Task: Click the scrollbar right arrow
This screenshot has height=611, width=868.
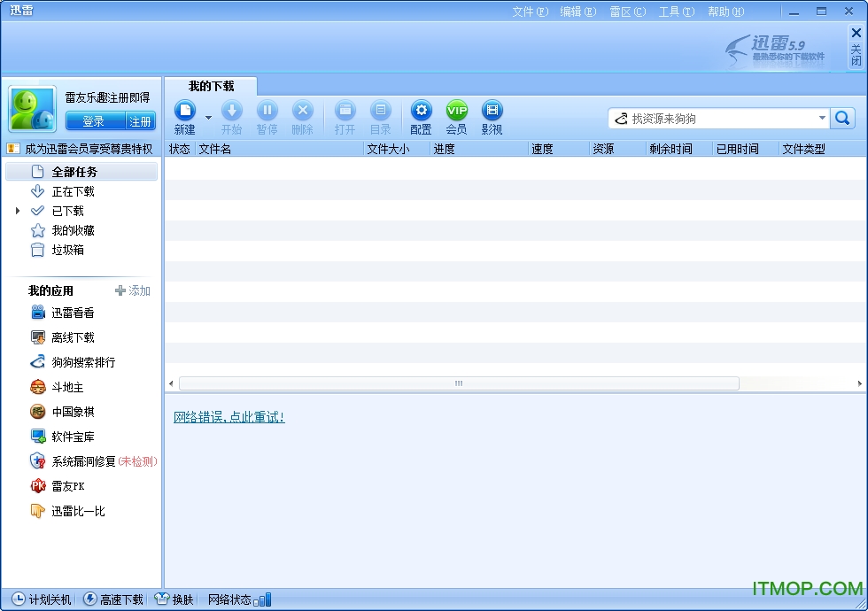Action: tap(860, 383)
